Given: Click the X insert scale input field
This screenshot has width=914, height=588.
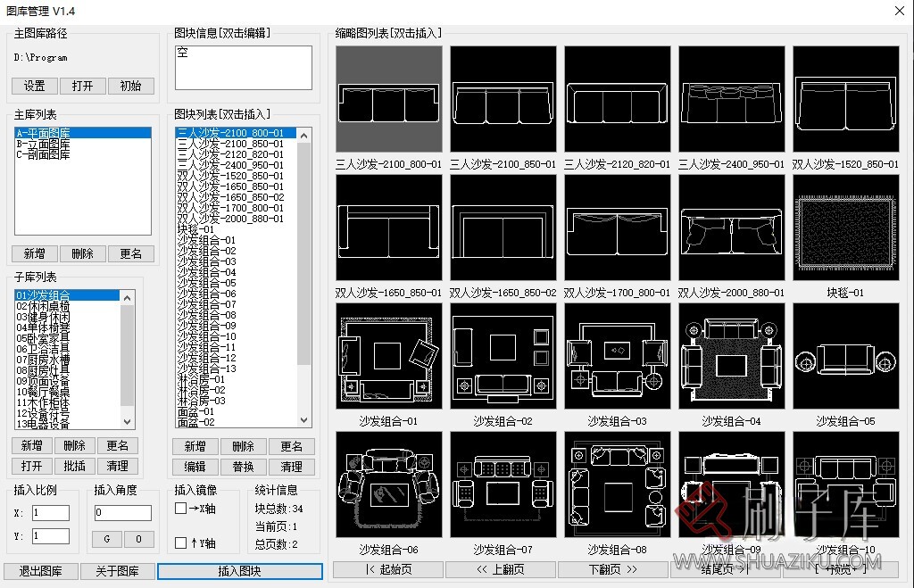Looking at the screenshot, I should click(50, 512).
